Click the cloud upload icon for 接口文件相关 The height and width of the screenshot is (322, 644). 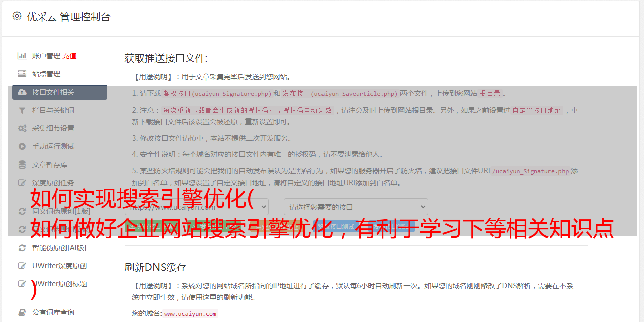pos(22,92)
